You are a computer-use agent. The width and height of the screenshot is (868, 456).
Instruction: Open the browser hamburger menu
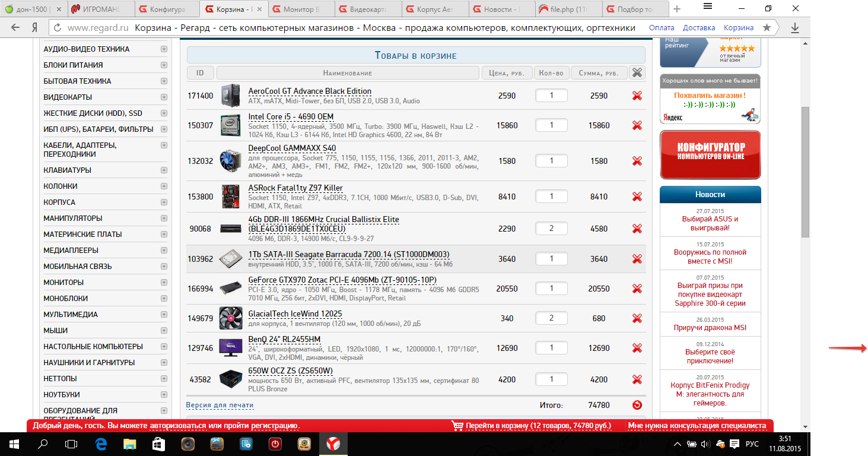point(707,6)
